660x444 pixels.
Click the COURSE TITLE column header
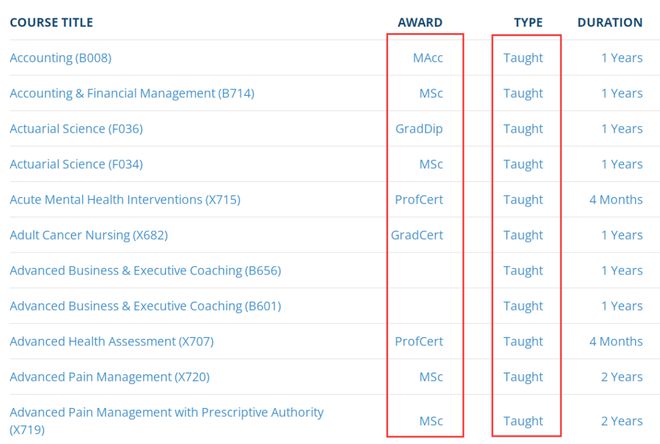pyautogui.click(x=51, y=22)
